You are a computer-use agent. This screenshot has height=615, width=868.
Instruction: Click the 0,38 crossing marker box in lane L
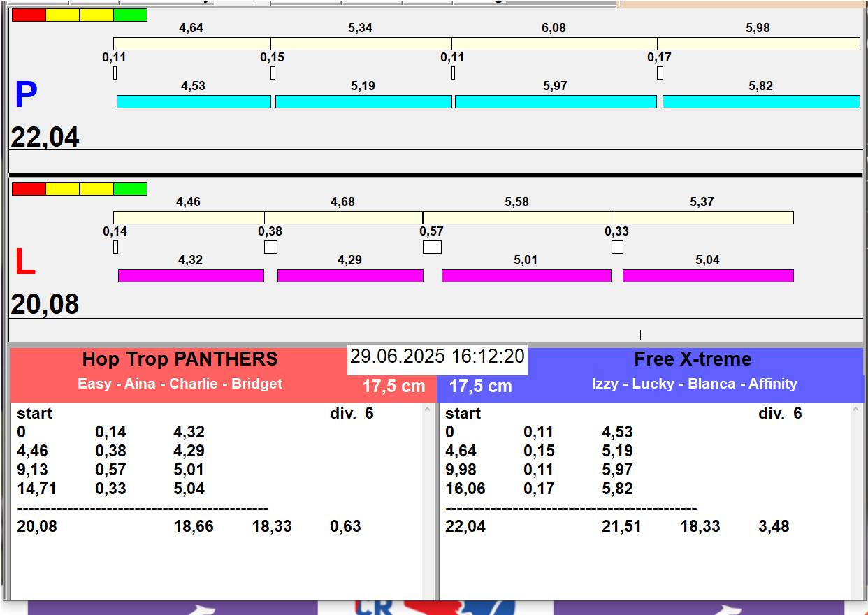tap(270, 247)
